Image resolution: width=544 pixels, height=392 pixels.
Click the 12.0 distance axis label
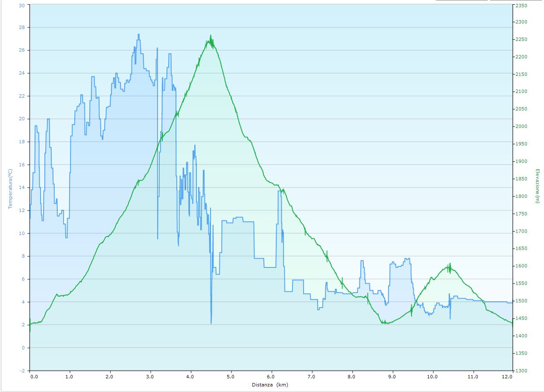507,377
